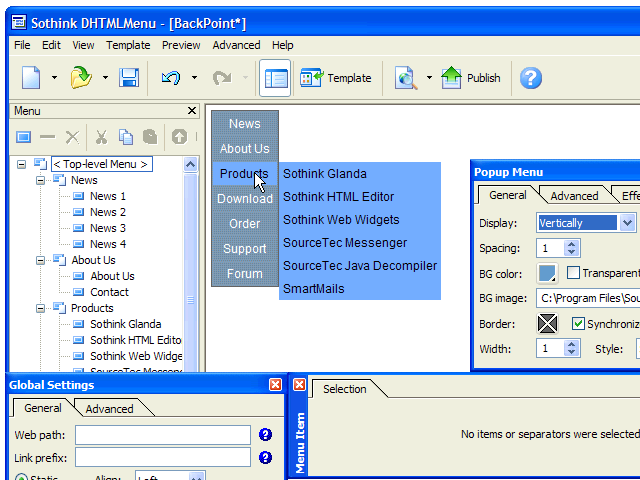Save the current menu

[129, 78]
